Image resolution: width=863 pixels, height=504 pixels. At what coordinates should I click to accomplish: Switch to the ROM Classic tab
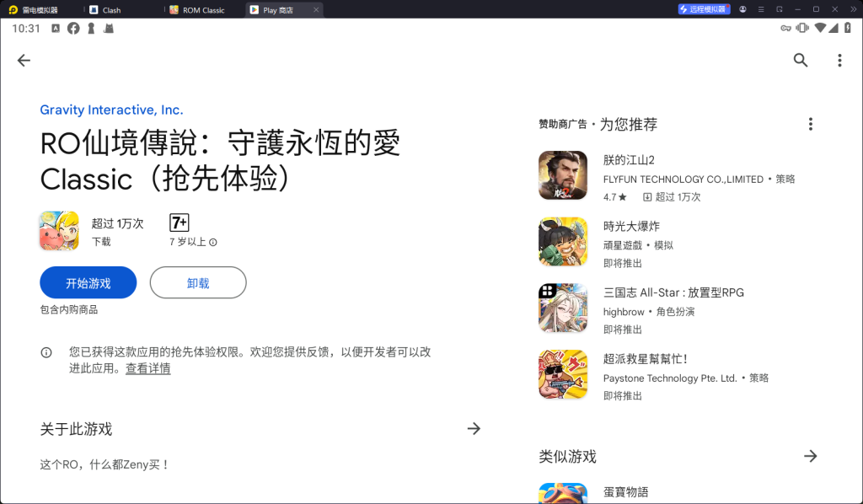[197, 10]
